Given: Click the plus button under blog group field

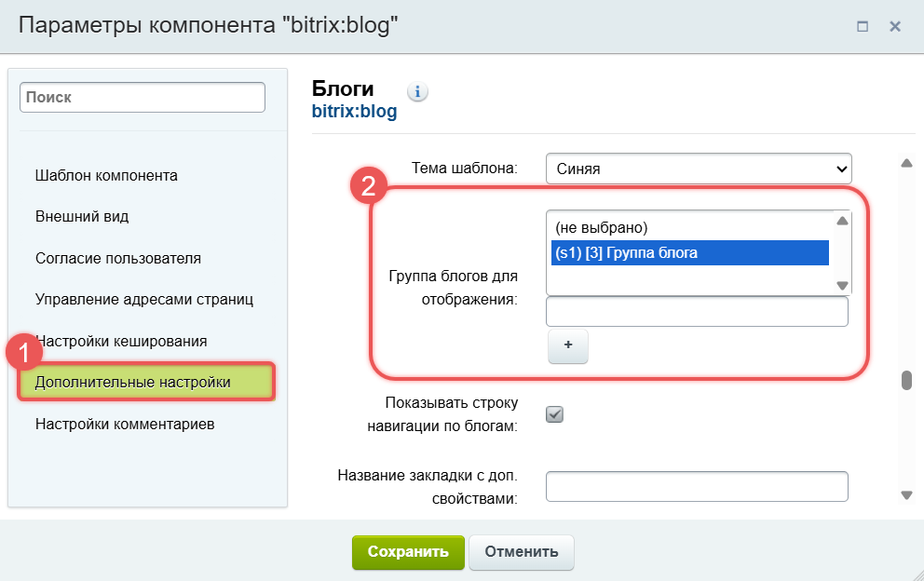Looking at the screenshot, I should (568, 345).
